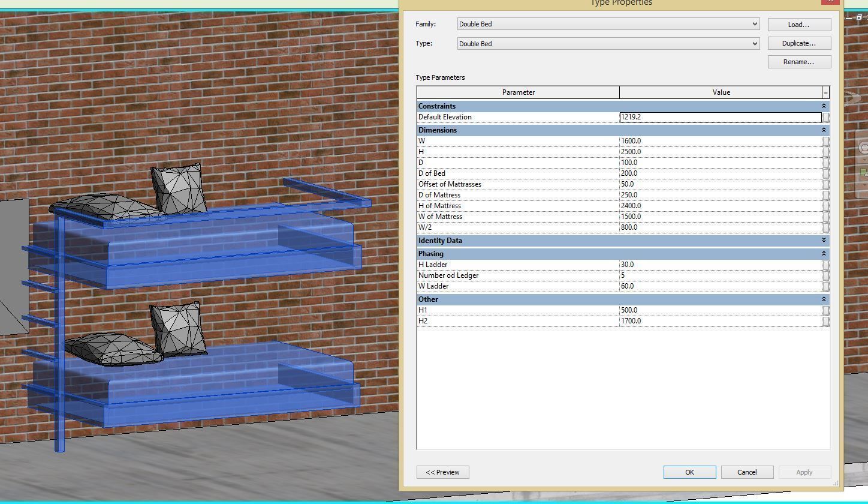This screenshot has height=504, width=868.
Task: Select the SteeringWheel icon on the navigation bar
Action: tap(864, 147)
